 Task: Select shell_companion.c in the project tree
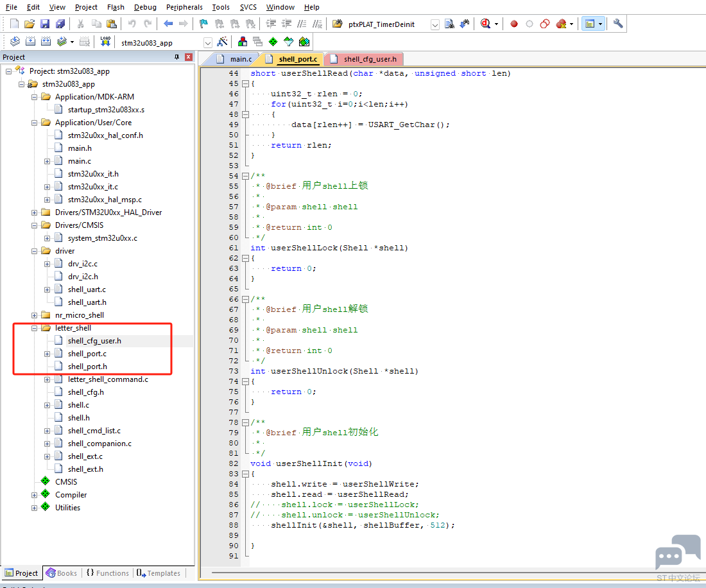click(x=100, y=444)
